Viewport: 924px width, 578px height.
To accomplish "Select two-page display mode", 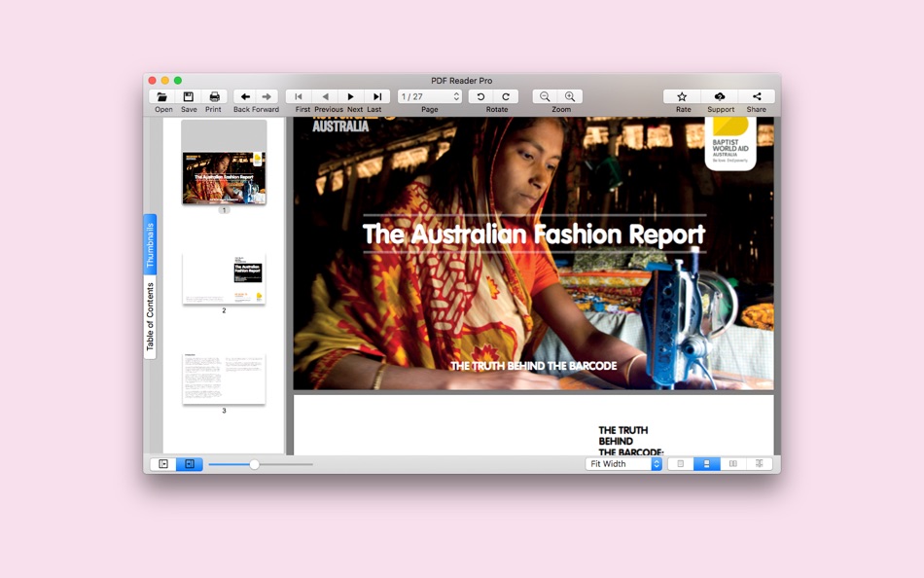I will tap(733, 464).
